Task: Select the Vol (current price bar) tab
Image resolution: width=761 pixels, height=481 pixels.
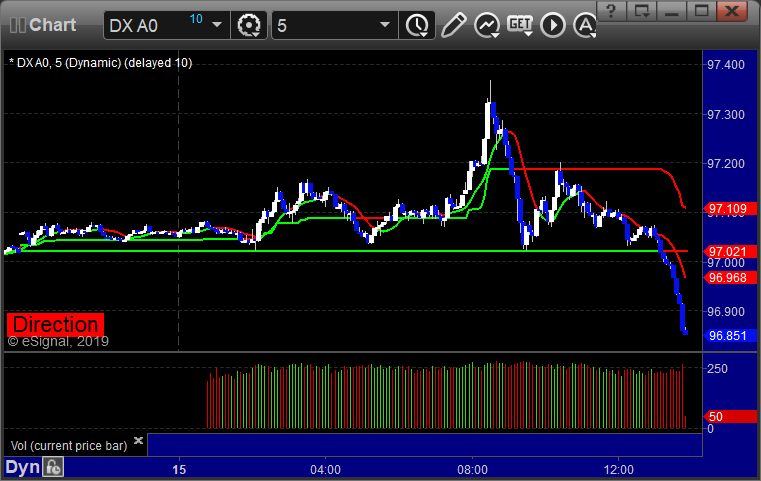Action: (x=69, y=446)
